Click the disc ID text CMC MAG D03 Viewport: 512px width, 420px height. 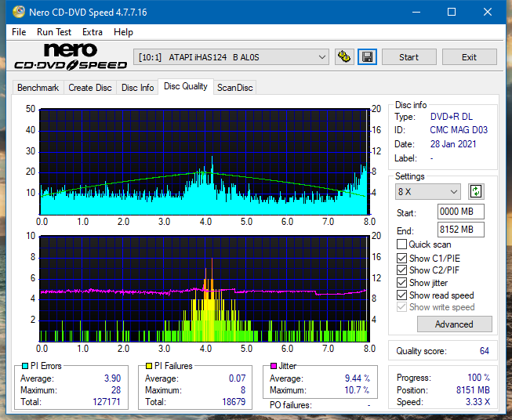(x=459, y=130)
